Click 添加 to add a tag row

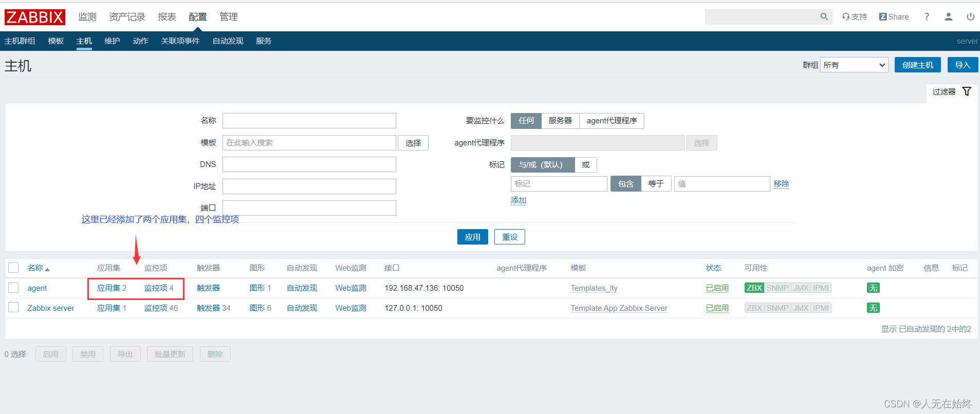pos(519,200)
